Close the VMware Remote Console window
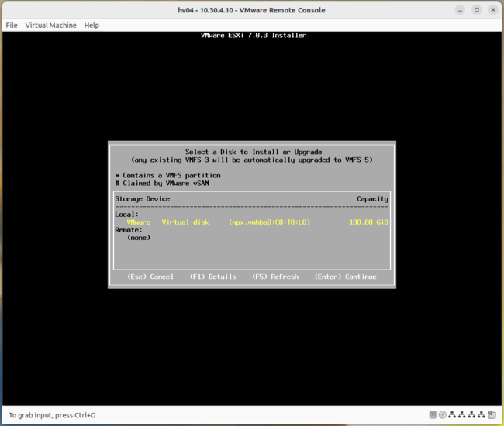 493,10
